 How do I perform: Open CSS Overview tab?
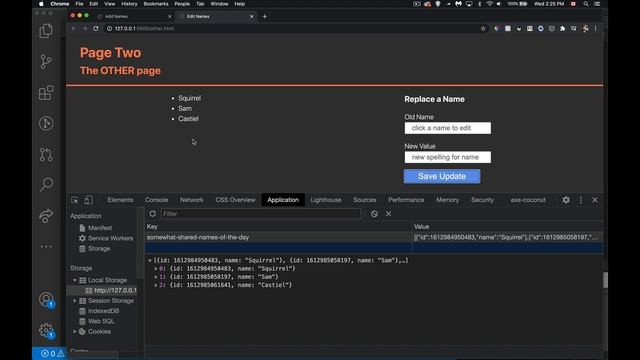[236, 200]
